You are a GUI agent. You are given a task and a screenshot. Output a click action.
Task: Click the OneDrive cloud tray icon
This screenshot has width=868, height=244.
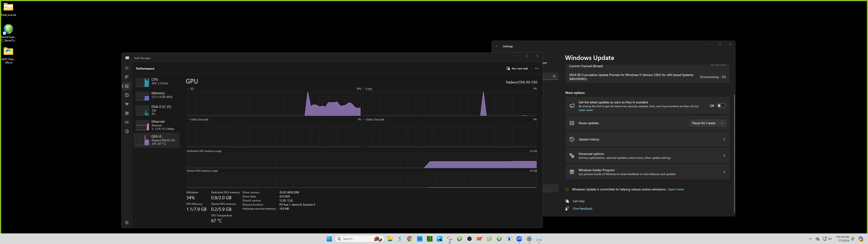(x=817, y=239)
